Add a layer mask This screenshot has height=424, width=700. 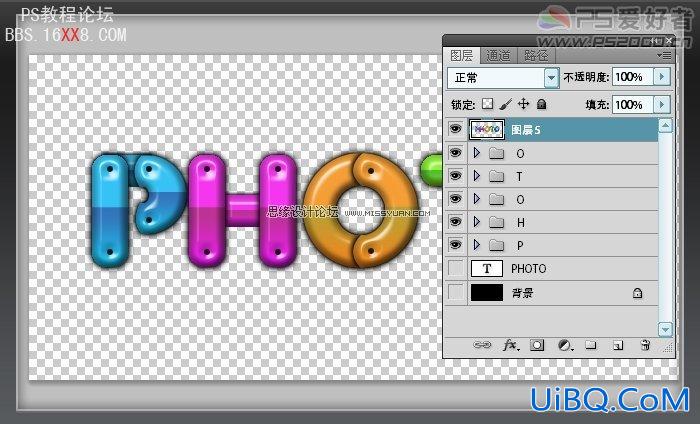point(537,345)
